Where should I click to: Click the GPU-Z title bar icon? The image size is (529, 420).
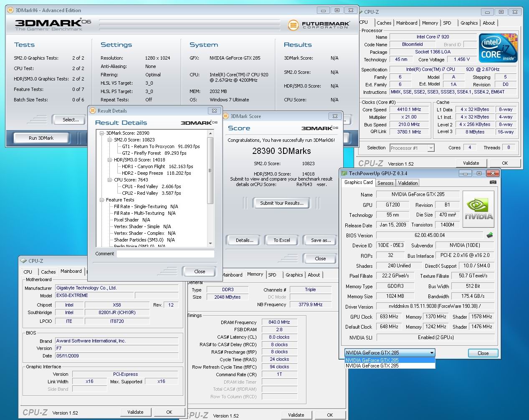344,173
